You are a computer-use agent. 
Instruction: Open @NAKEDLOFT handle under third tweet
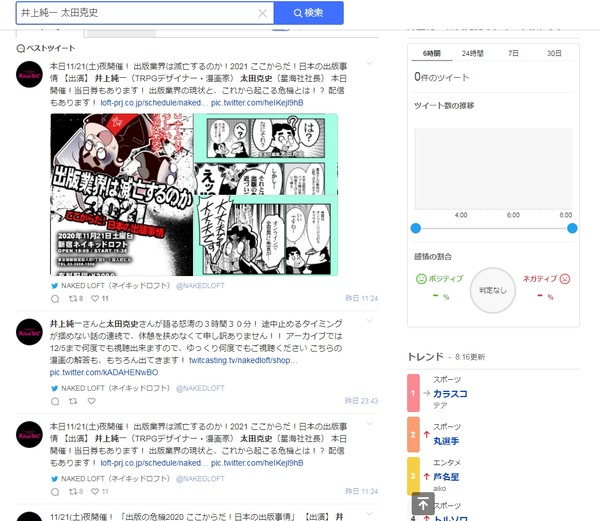pos(200,479)
